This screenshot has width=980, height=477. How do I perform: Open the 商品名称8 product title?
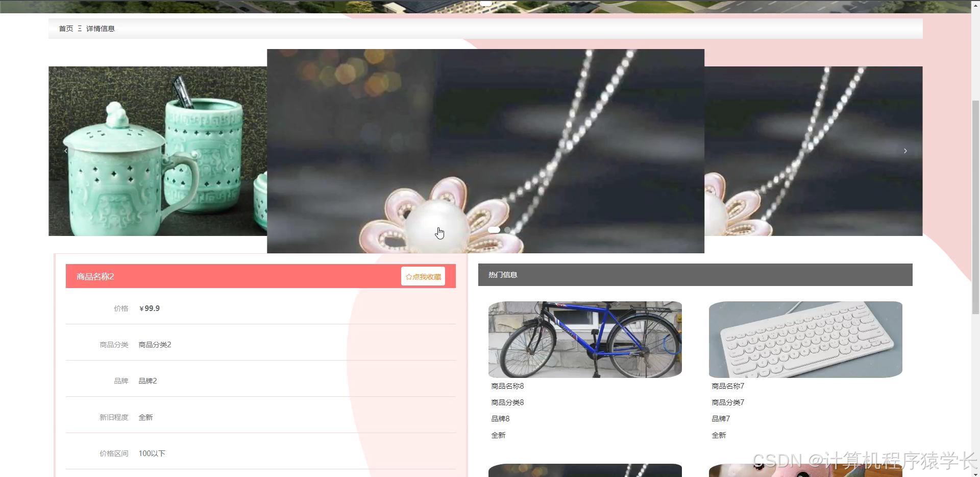pos(507,386)
